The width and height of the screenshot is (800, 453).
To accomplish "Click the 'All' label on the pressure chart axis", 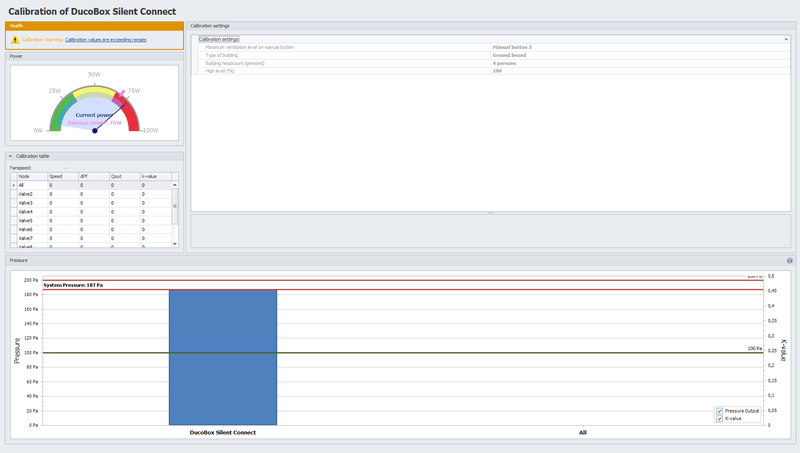I will click(x=583, y=433).
